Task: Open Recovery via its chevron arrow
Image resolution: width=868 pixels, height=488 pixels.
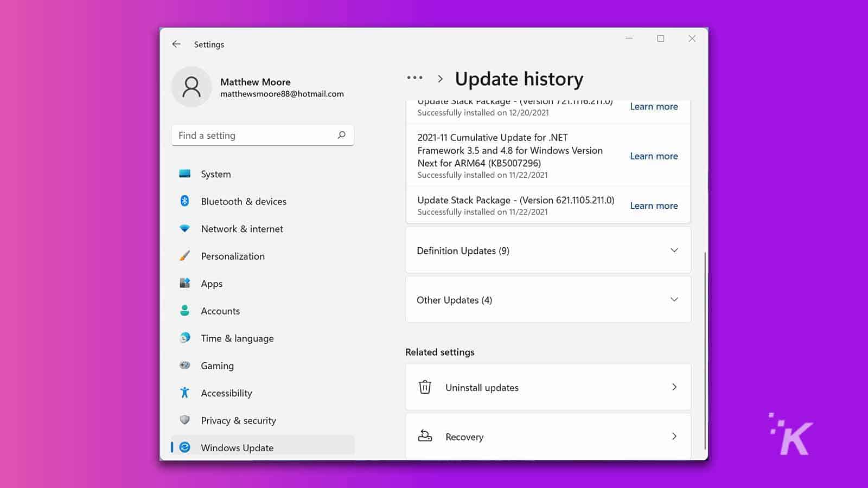Action: click(674, 436)
